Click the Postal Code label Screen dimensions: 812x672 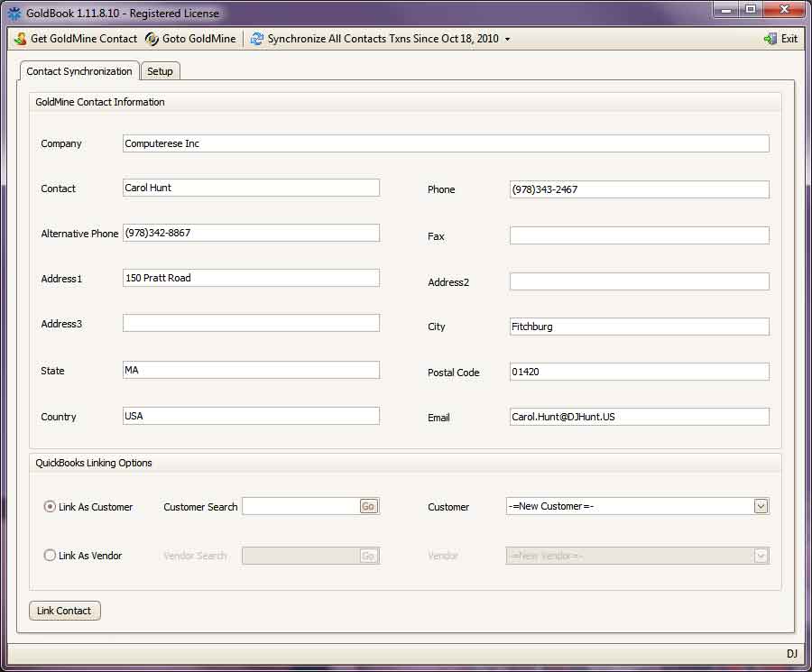454,373
